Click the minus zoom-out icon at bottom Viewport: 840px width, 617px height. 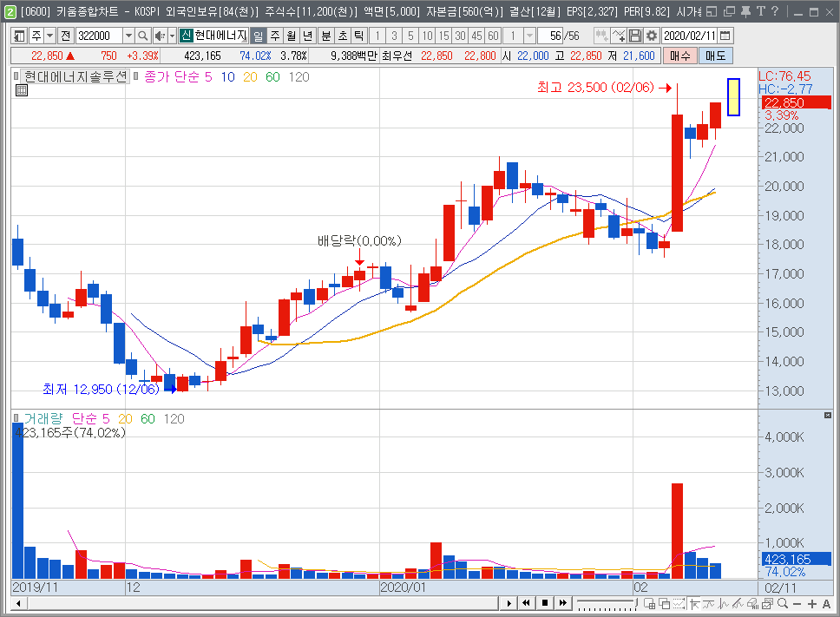coord(797,604)
